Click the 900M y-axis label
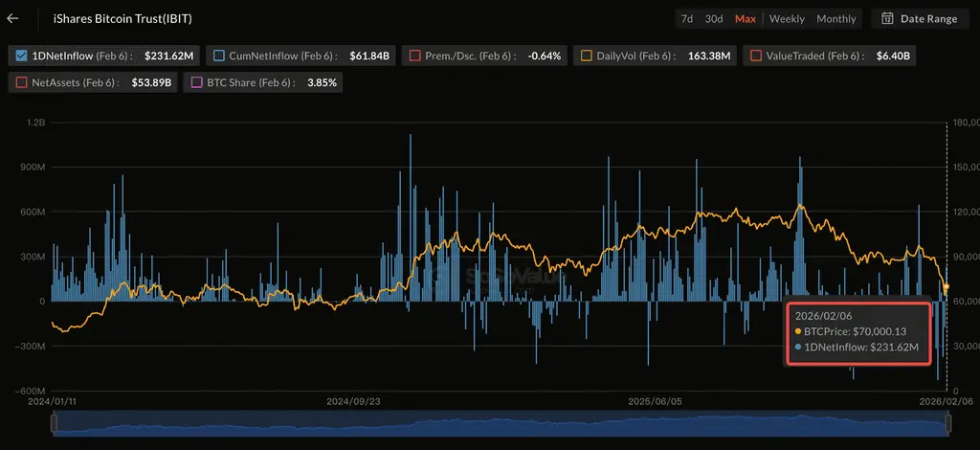Screen dimensions: 980x450 point(34,167)
